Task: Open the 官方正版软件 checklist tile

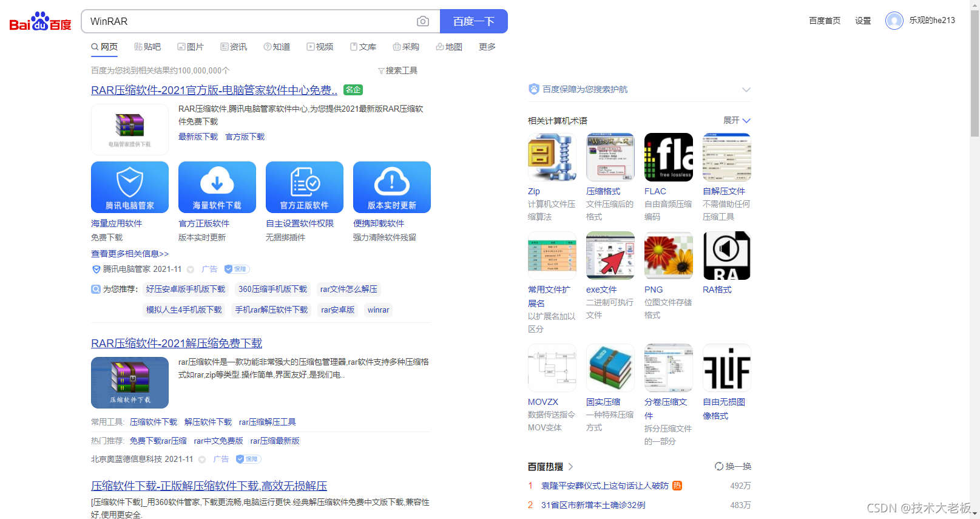Action: coord(305,187)
